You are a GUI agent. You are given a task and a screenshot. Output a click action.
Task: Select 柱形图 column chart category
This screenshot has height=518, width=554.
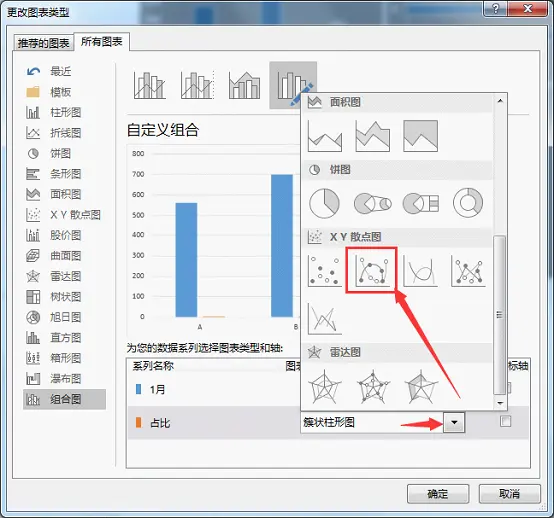pyautogui.click(x=64, y=113)
